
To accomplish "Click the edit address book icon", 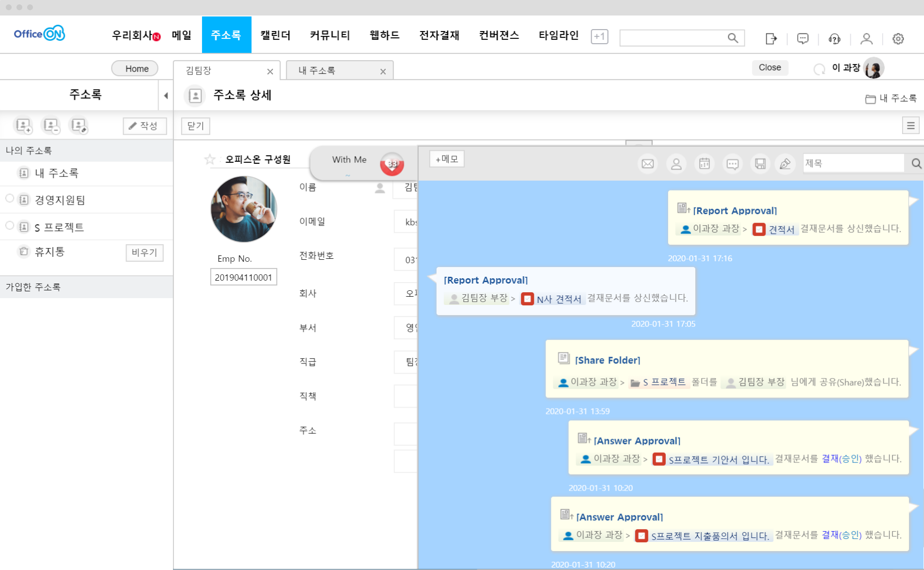I will coord(78,126).
